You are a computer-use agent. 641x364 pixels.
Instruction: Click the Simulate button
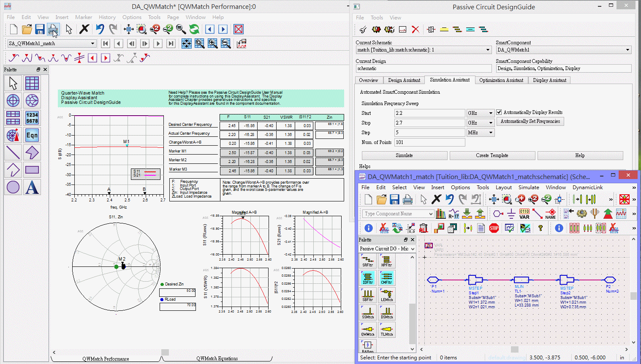404,155
